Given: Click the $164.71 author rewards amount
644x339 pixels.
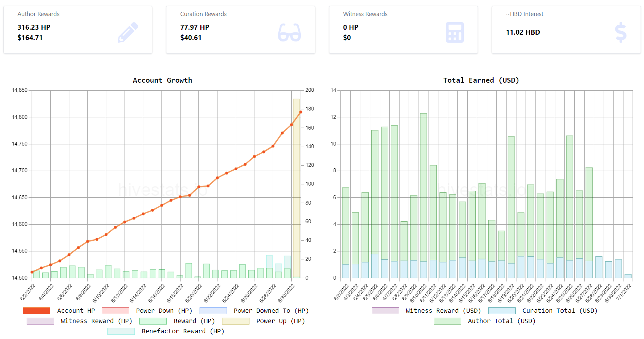Looking at the screenshot, I should pyautogui.click(x=30, y=38).
